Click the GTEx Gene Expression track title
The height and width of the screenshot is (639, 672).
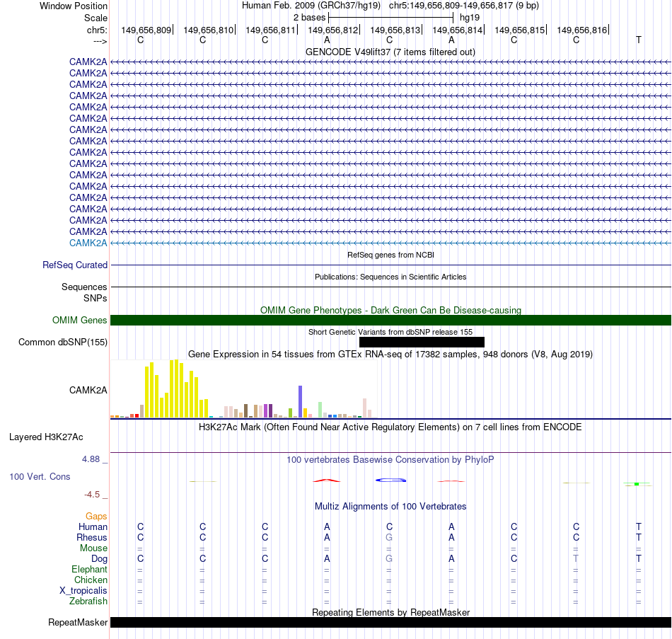tap(390, 355)
